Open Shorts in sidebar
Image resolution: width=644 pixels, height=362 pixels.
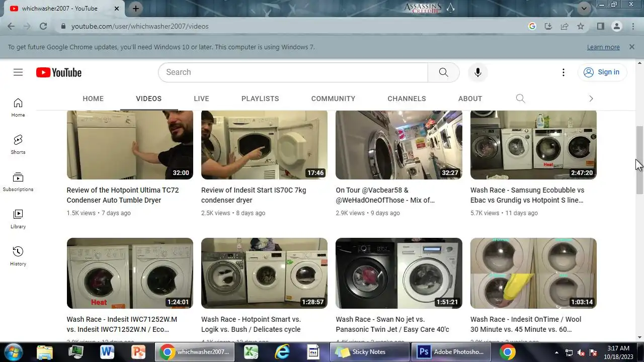tap(18, 145)
